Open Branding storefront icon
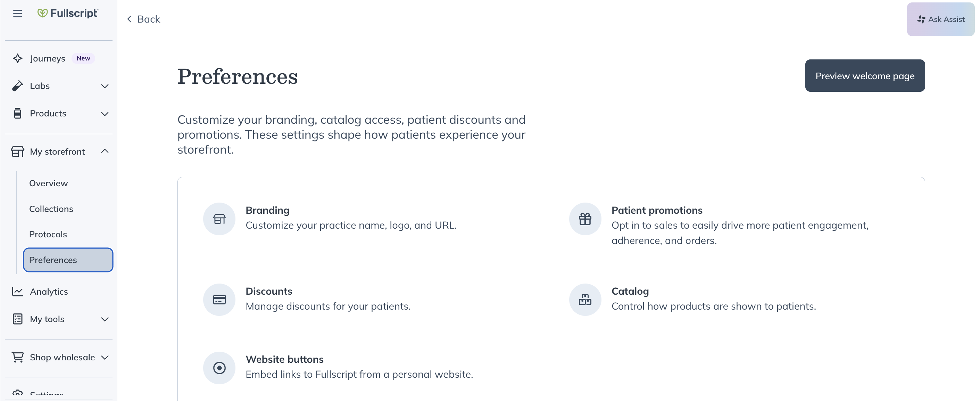 219,219
